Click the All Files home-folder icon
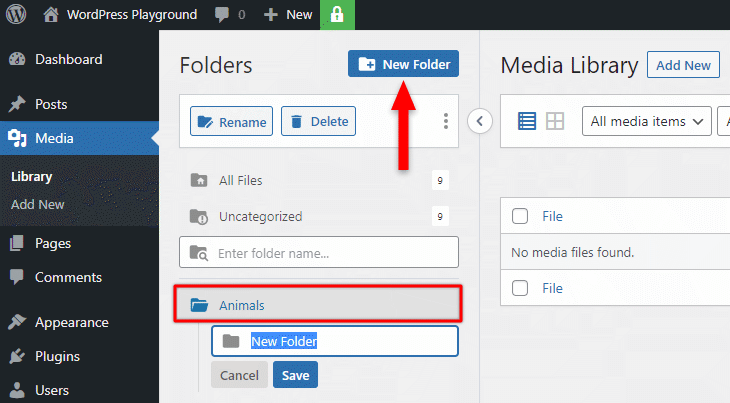Screen dimensions: 730x403 click(199, 180)
